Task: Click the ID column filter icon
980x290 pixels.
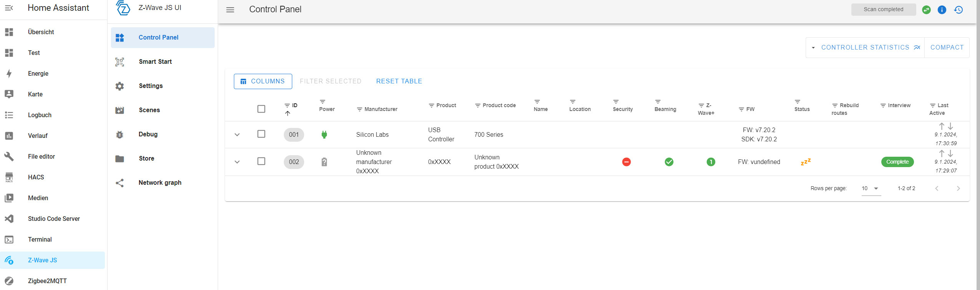Action: [287, 105]
